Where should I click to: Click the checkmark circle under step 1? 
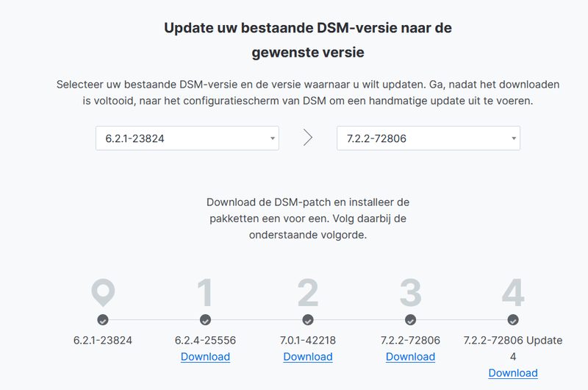point(205,320)
